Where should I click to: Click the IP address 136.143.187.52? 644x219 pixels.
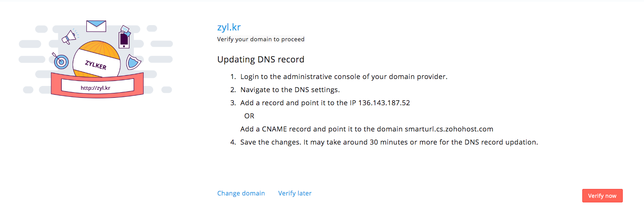tap(384, 103)
